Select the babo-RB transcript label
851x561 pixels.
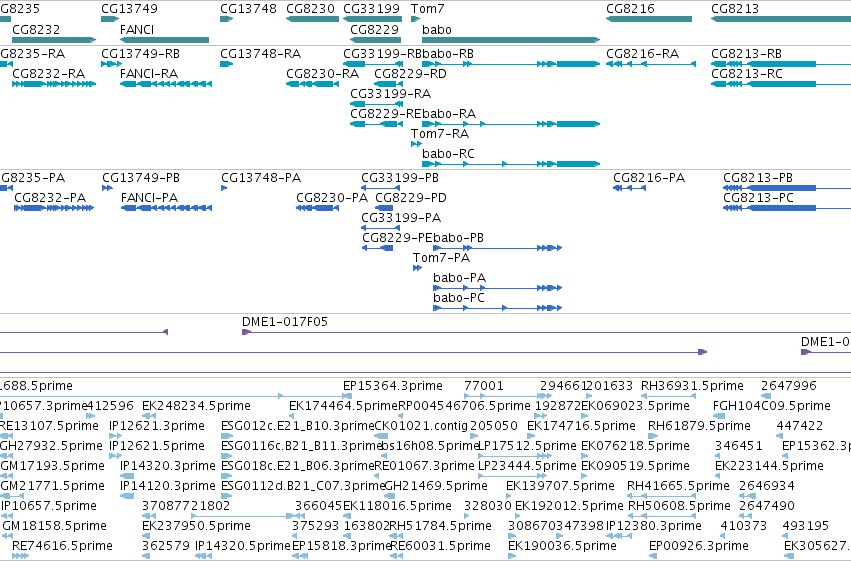click(448, 54)
